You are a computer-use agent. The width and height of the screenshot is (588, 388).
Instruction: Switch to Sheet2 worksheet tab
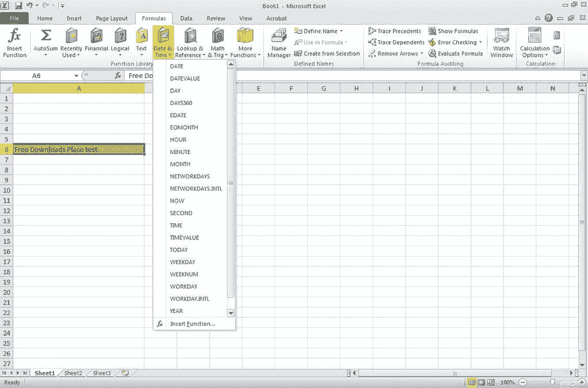73,373
